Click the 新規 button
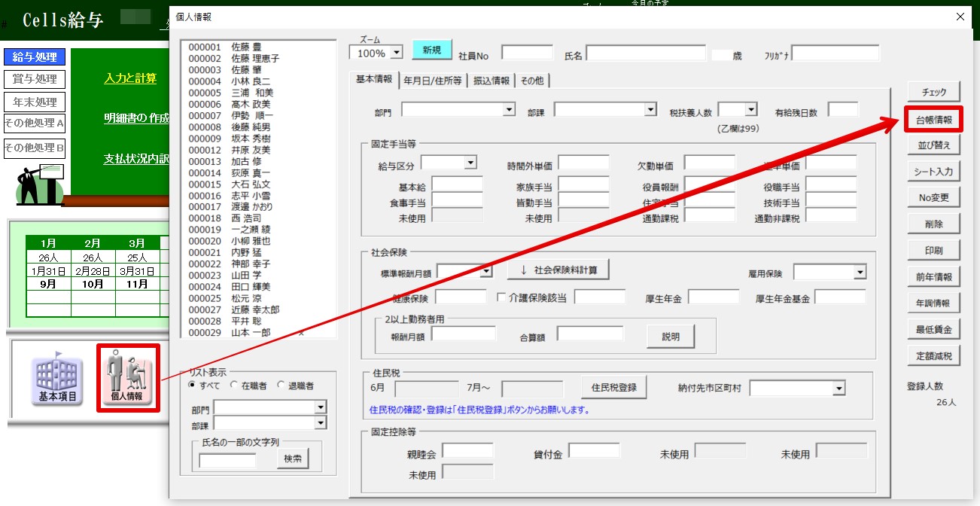Image resolution: width=980 pixels, height=506 pixels. point(432,50)
